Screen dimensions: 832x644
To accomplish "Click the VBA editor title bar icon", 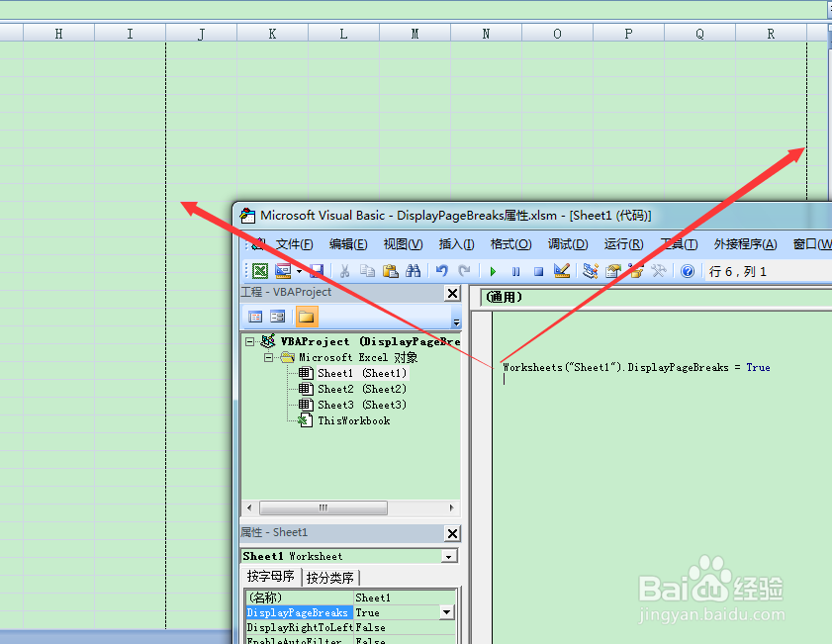I will pos(247,216).
